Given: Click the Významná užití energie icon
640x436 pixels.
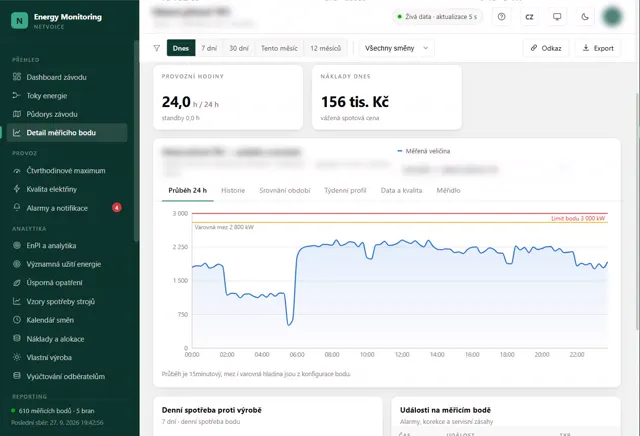Looking at the screenshot, I should (x=17, y=264).
